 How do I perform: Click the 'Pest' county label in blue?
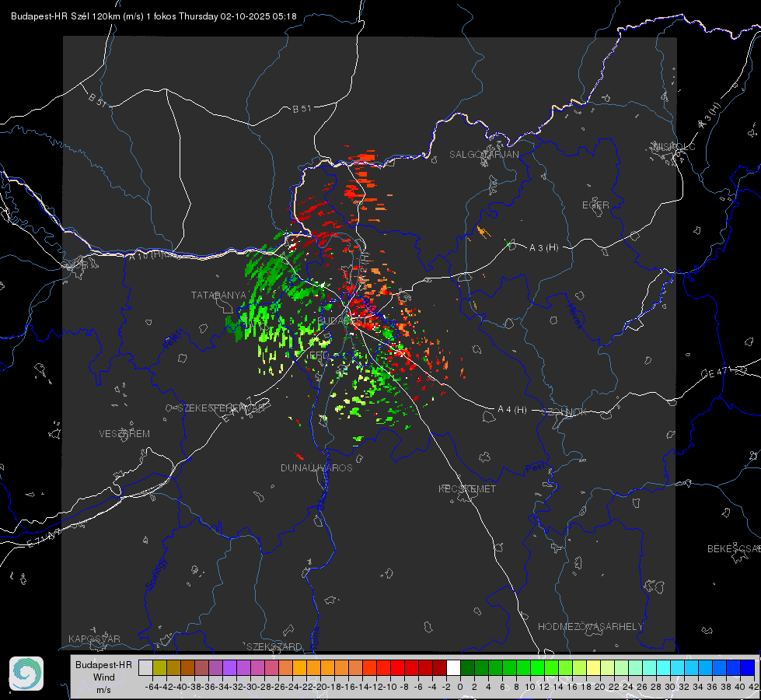coord(534,467)
